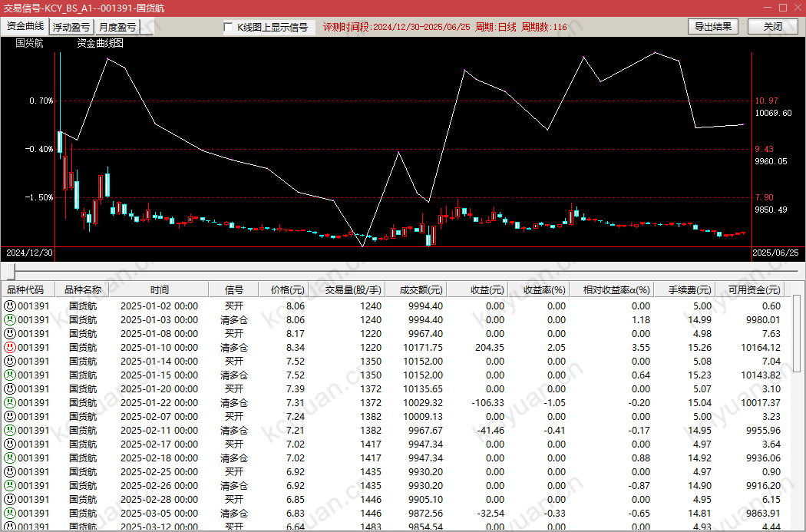
Task: Click the green face icon on 2025-02-18 row
Action: [10, 458]
